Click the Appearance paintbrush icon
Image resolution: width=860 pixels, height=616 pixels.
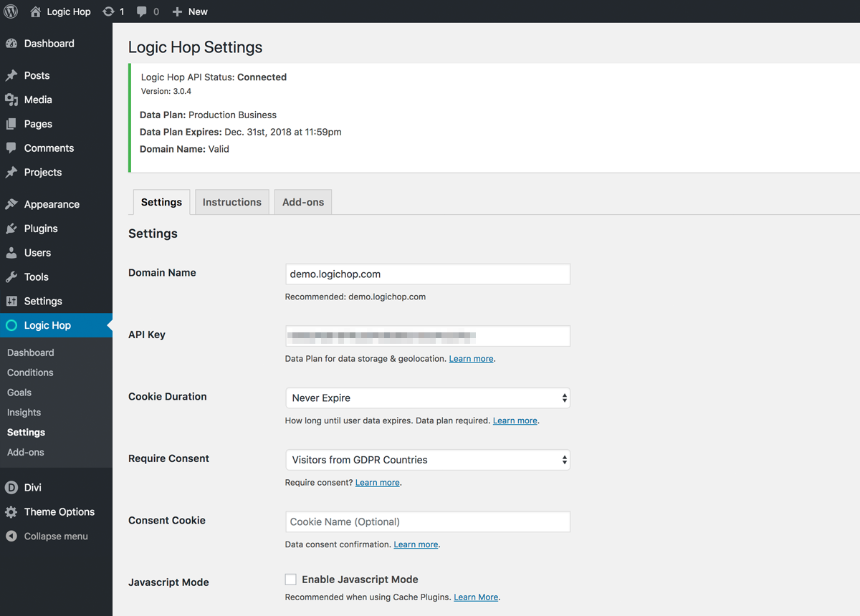[11, 204]
